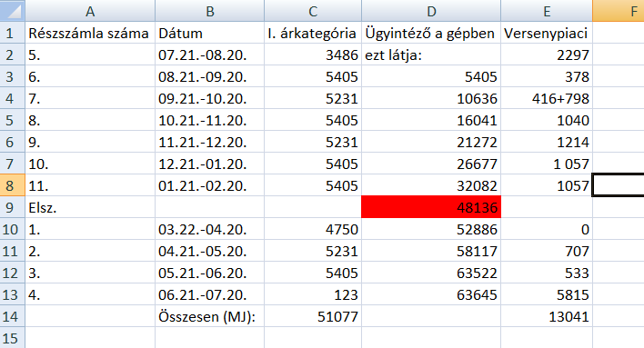The height and width of the screenshot is (348, 644).
Task: Click the cell with value 0 in column E
Action: pos(547,229)
